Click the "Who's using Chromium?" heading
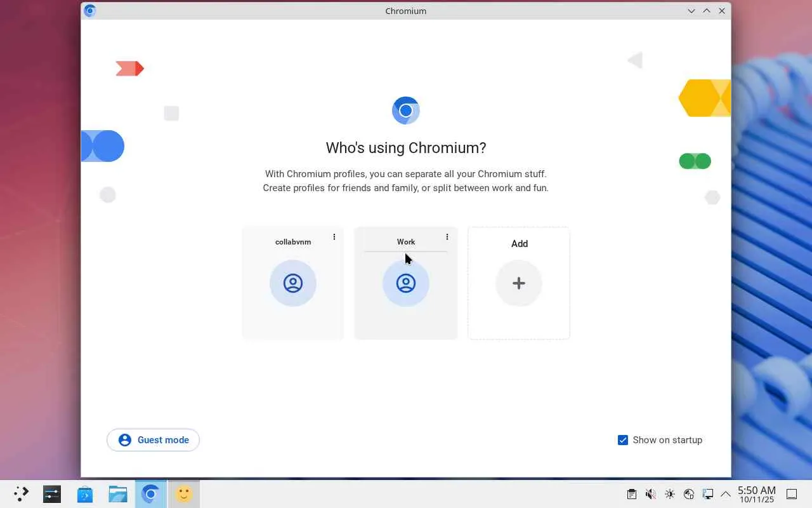The width and height of the screenshot is (812, 508). [x=406, y=148]
